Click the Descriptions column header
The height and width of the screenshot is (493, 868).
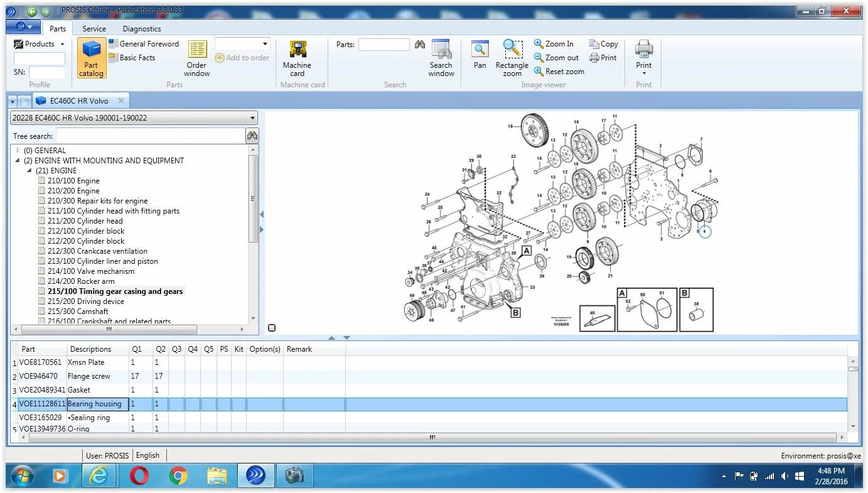[x=97, y=349]
